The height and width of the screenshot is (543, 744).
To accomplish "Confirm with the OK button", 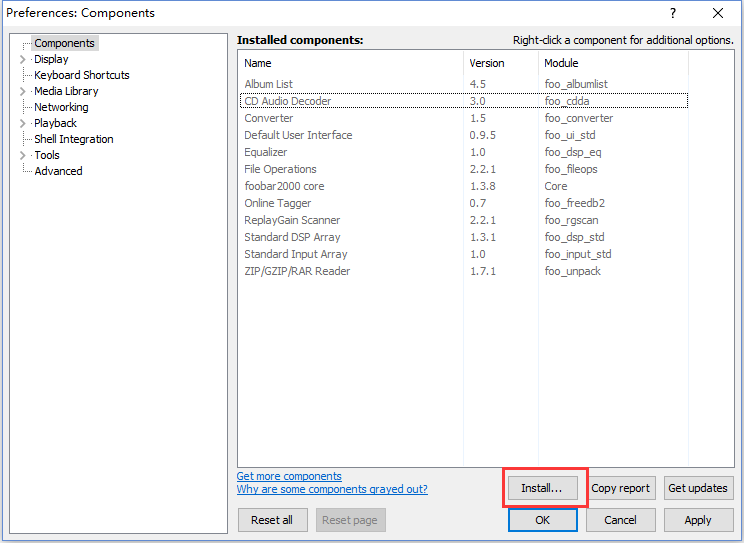I will point(542,520).
